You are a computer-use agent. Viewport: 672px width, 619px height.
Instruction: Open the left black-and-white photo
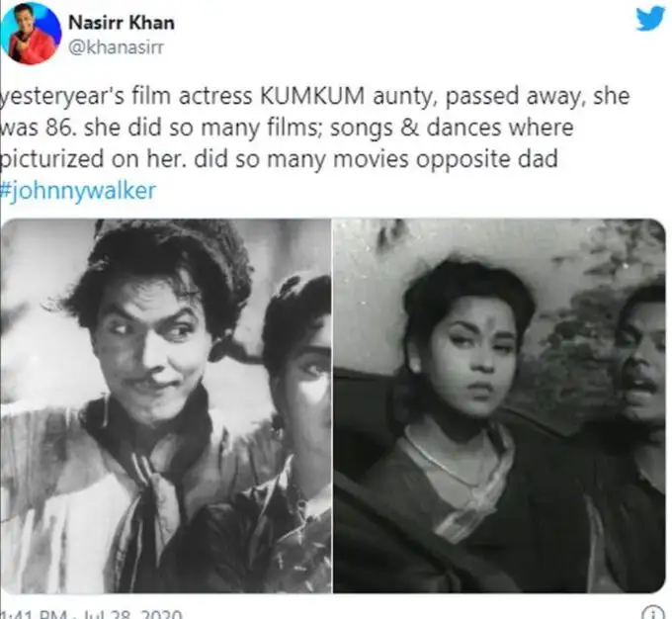click(x=166, y=405)
